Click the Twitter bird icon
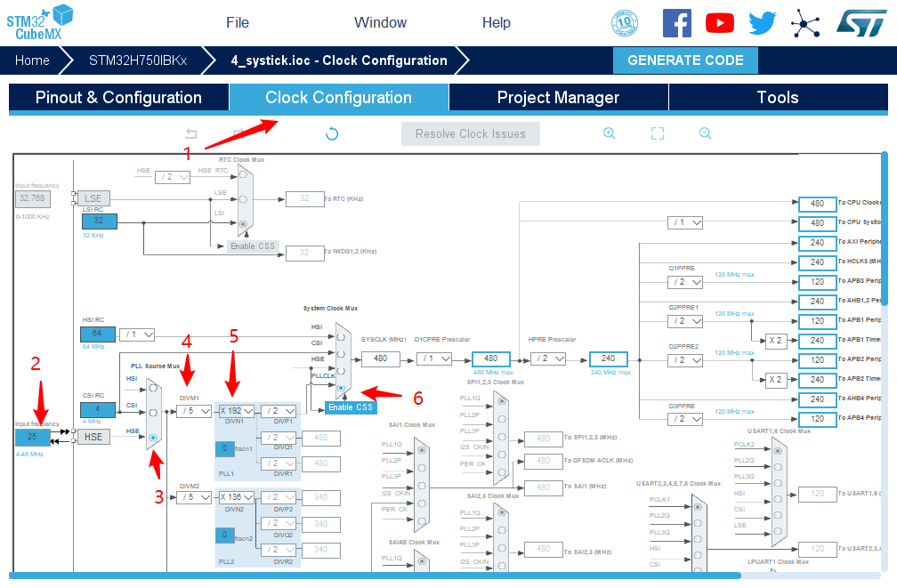 pyautogui.click(x=763, y=23)
